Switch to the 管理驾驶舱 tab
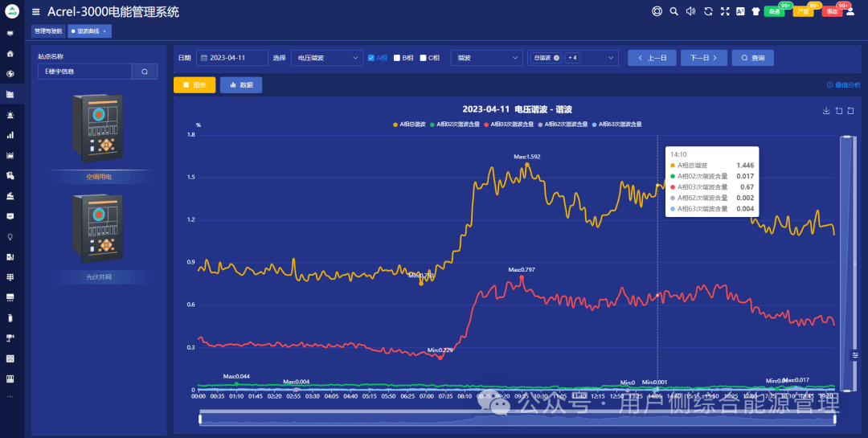868x438 pixels. pyautogui.click(x=48, y=31)
